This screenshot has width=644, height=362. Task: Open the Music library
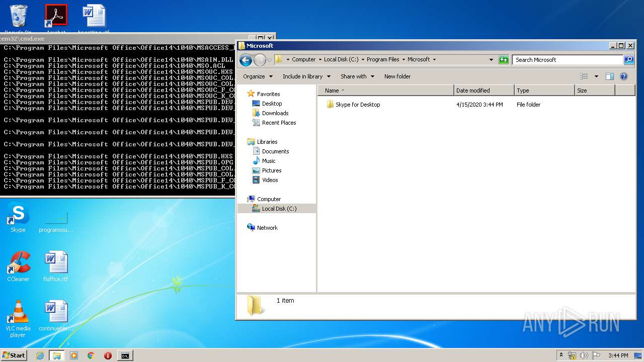[269, 161]
